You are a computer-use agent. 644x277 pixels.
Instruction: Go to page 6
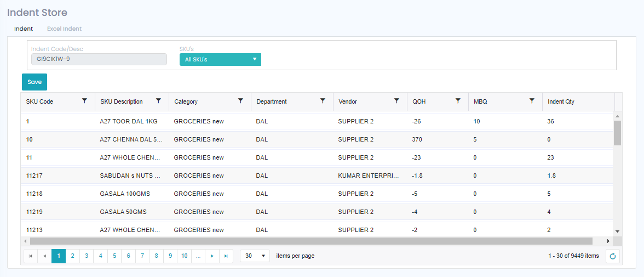[x=129, y=256]
